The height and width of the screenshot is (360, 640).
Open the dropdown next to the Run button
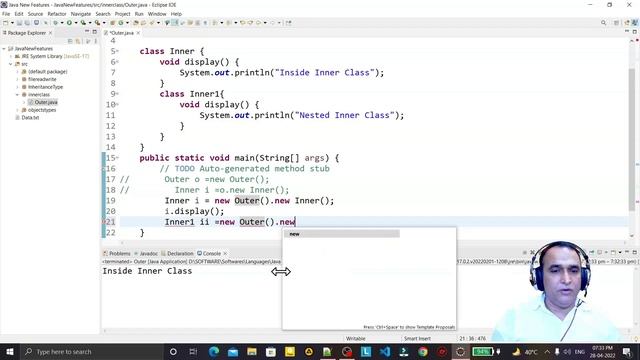point(76,23)
